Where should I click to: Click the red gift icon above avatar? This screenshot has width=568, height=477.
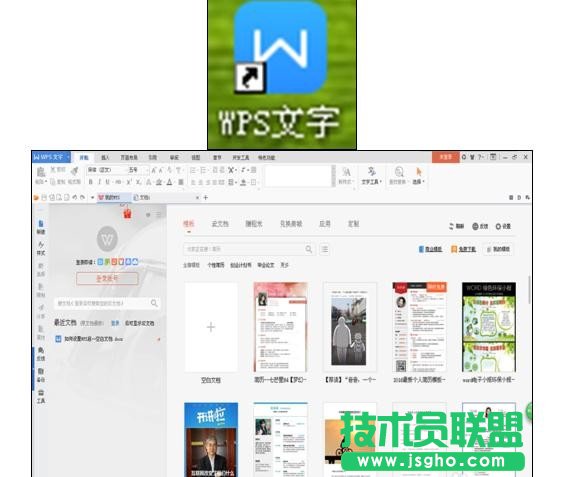(127, 213)
